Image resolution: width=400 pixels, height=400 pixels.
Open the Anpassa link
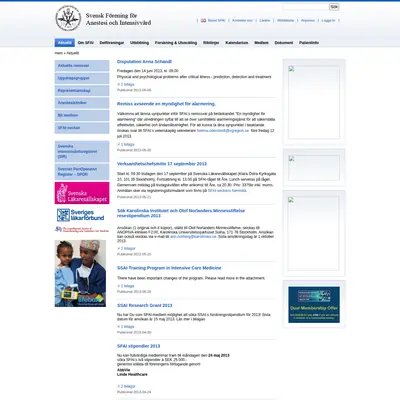coord(308,21)
